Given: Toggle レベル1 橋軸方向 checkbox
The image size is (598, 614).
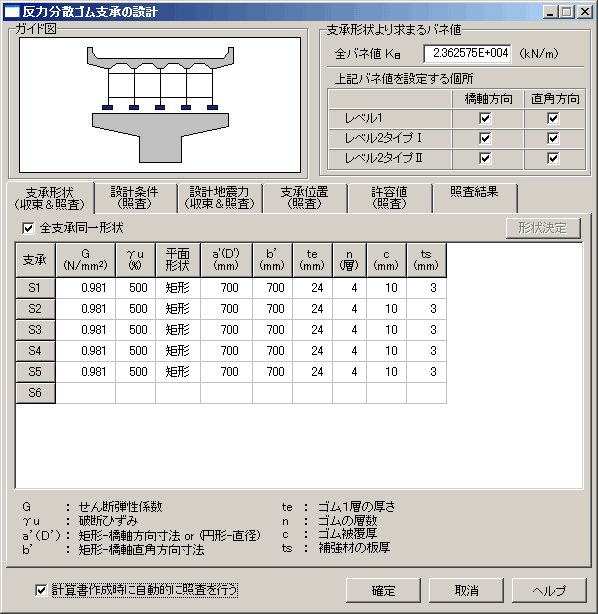Looking at the screenshot, I should coord(485,118).
